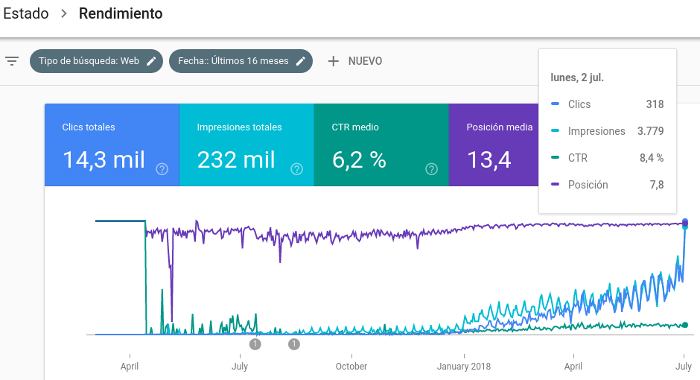Click the breadcrumb chevron separator
The image size is (700, 380).
click(64, 14)
